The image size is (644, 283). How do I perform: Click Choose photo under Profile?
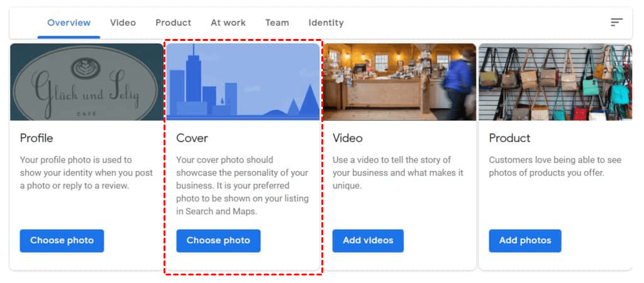point(62,240)
